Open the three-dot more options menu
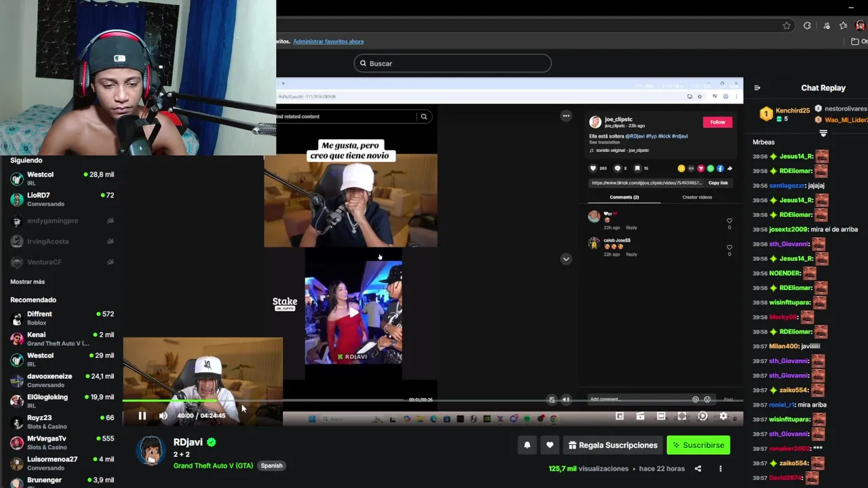Screen dimensions: 868x488 point(720,468)
